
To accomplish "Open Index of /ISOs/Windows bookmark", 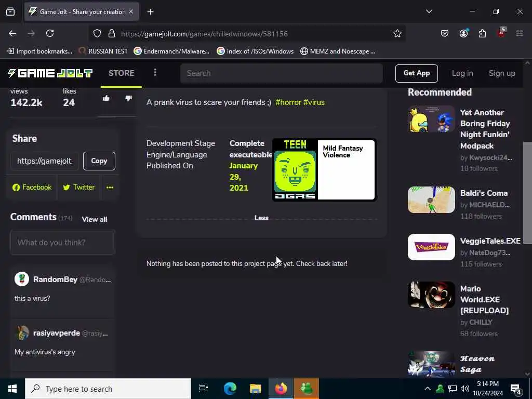I will (255, 51).
